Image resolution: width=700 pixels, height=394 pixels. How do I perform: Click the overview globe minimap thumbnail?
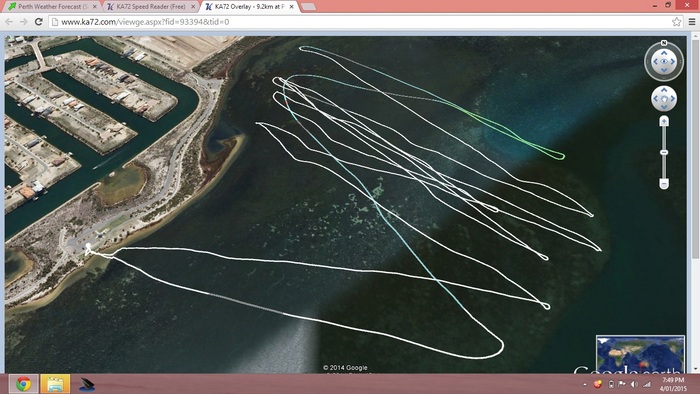point(640,354)
